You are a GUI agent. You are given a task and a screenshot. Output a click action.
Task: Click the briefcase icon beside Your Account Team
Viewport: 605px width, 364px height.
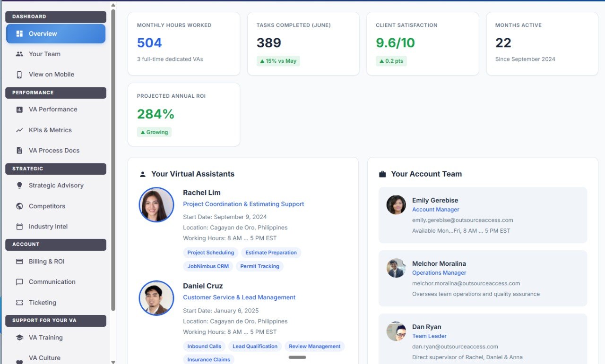pyautogui.click(x=382, y=174)
